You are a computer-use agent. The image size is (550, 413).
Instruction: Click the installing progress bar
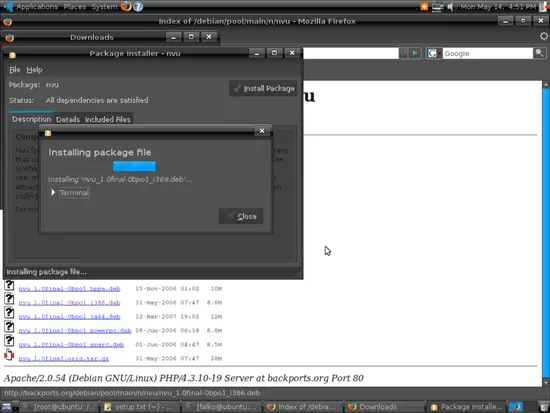pos(134,166)
